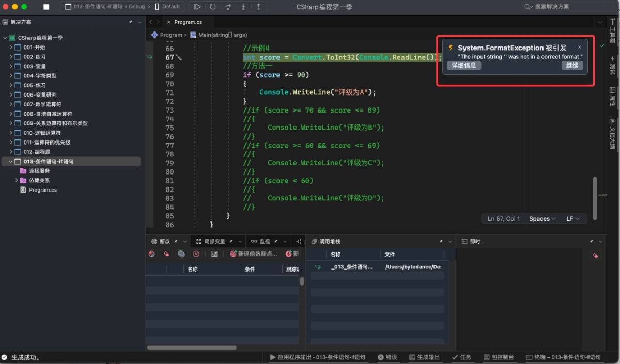Click the breakpoint properties panel icon

coord(214,254)
